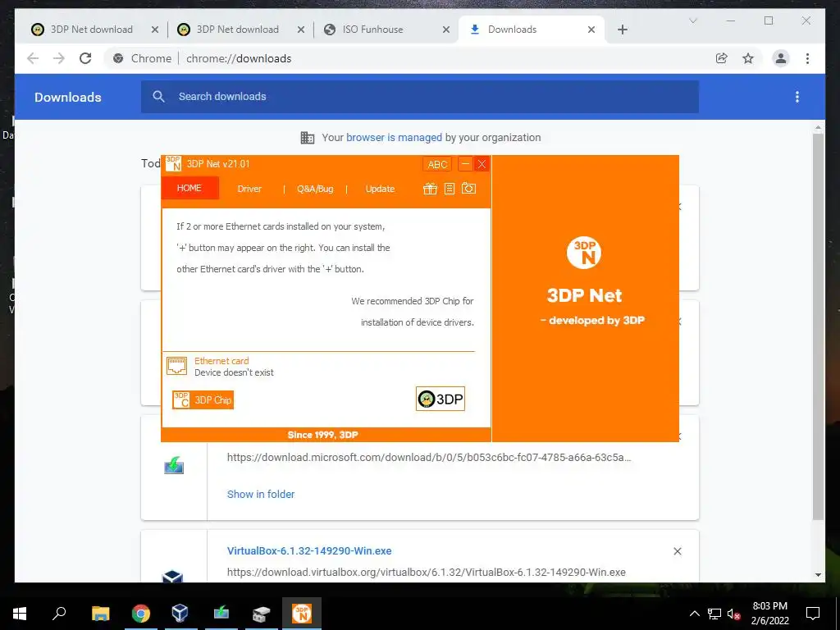This screenshot has width=840, height=630.
Task: Open the Downloads page more actions menu
Action: 797,97
